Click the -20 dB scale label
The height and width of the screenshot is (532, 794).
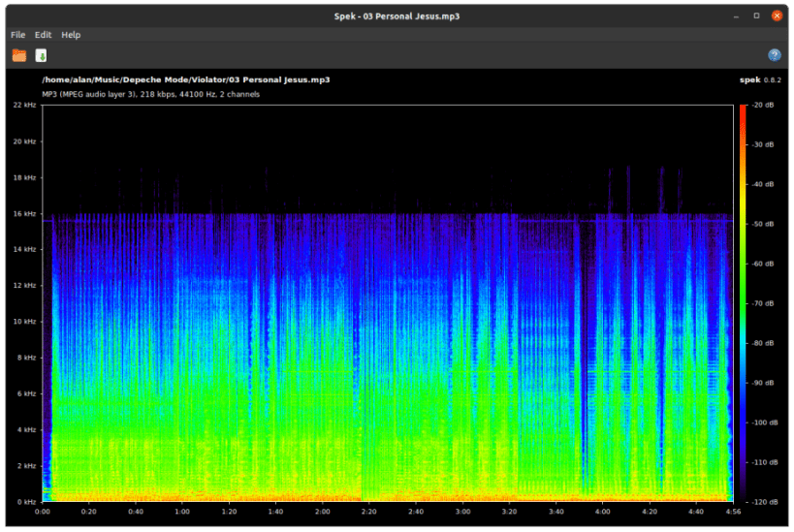click(765, 105)
